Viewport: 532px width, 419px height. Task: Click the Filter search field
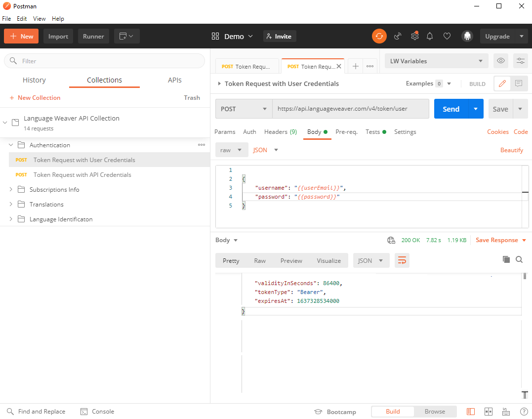click(105, 61)
